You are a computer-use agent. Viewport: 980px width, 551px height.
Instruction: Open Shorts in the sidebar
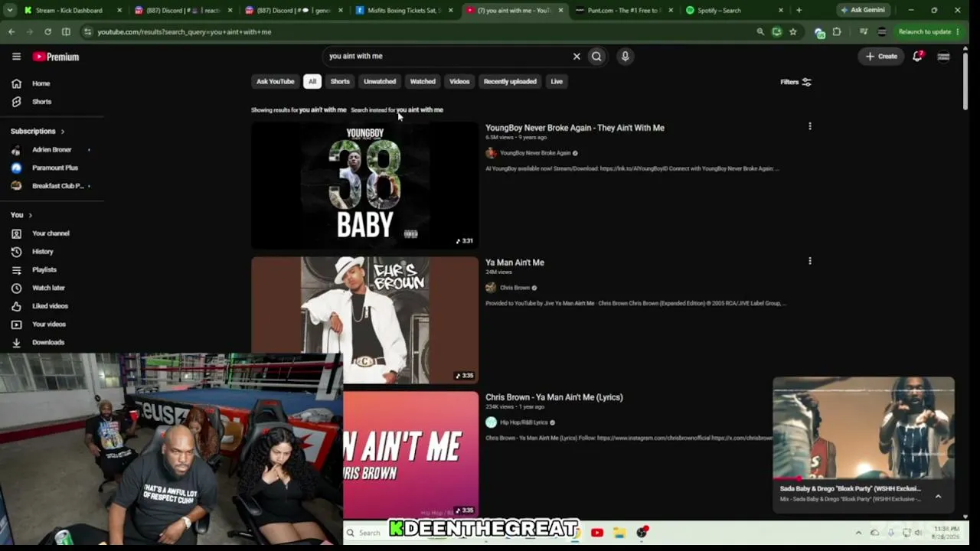coord(41,102)
